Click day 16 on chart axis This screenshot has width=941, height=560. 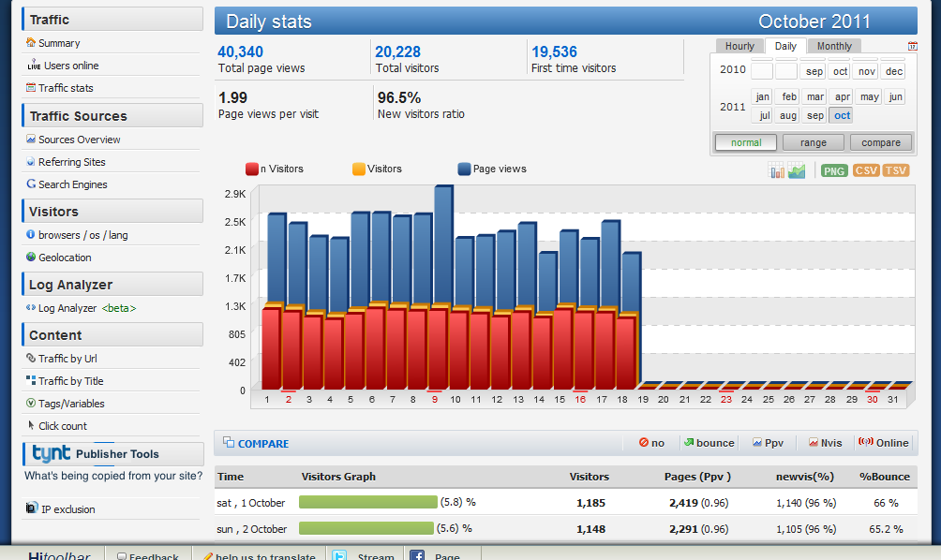(580, 399)
